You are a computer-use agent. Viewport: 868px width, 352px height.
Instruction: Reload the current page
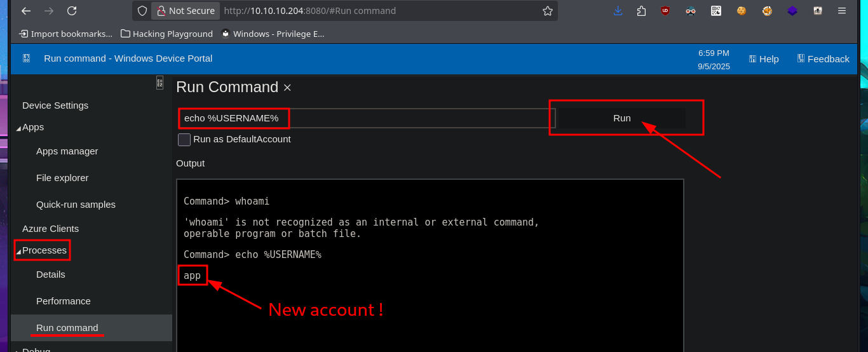click(x=72, y=11)
